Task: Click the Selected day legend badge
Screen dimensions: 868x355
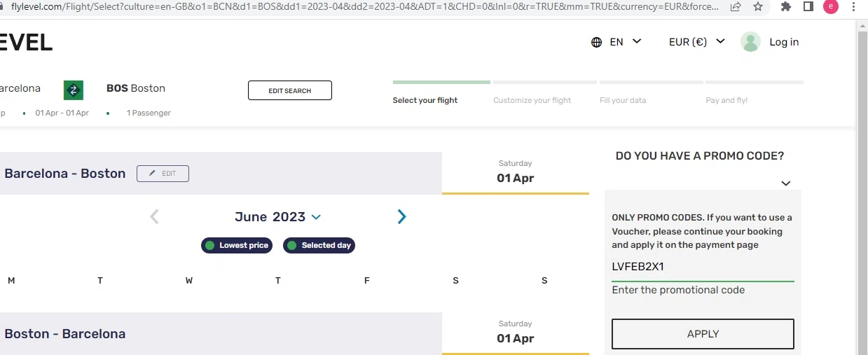Action: tap(319, 246)
